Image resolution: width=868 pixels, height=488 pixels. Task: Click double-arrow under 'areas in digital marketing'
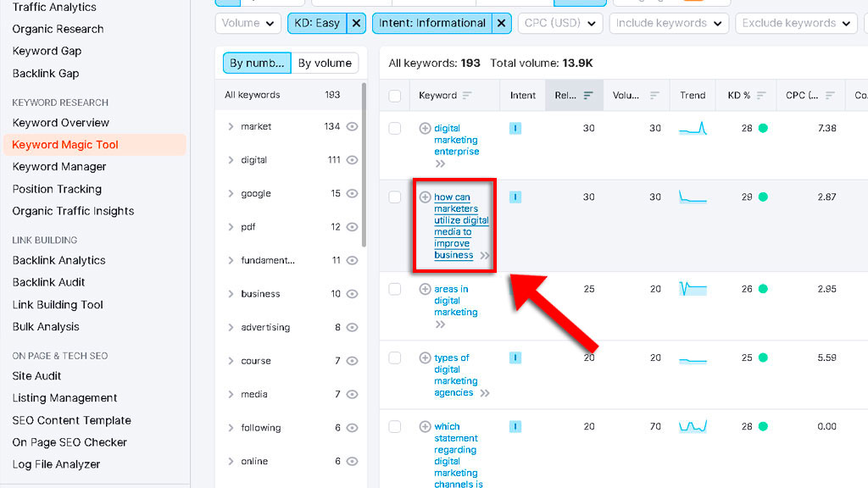coord(440,324)
